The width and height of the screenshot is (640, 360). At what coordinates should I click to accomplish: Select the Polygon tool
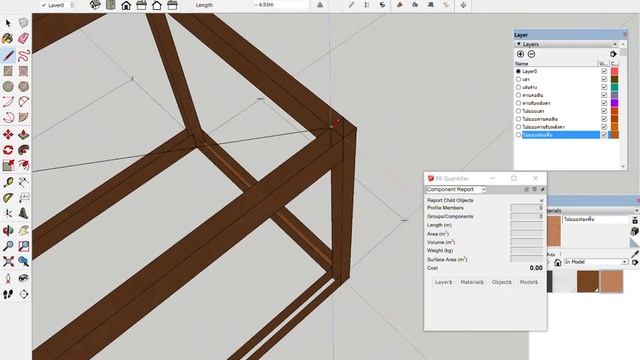(24, 87)
